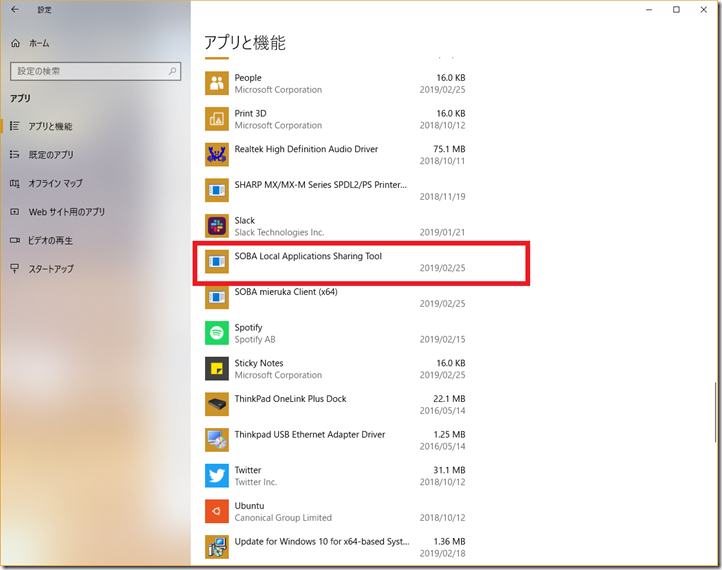Click the search magnifier in 設定の検索 box
The width and height of the screenshot is (722, 570).
point(172,71)
